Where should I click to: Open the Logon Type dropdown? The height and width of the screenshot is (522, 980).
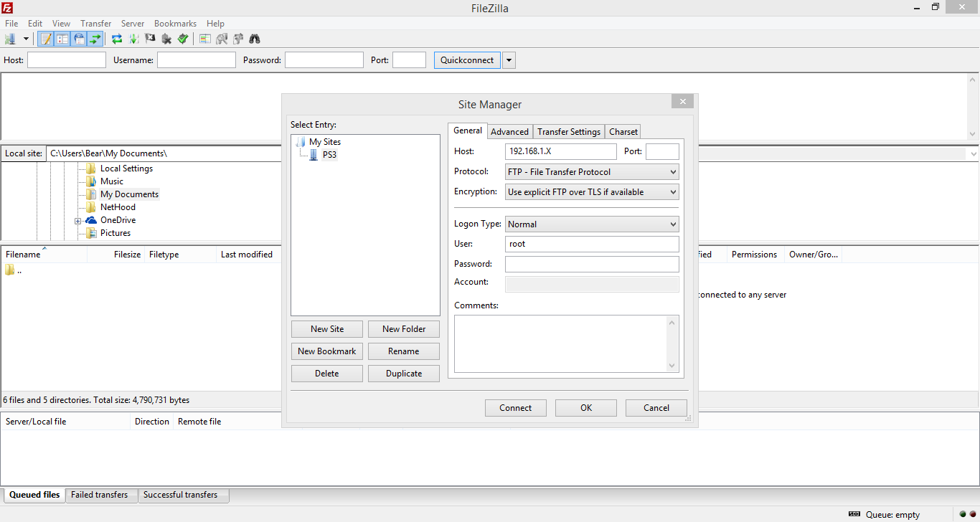[592, 224]
